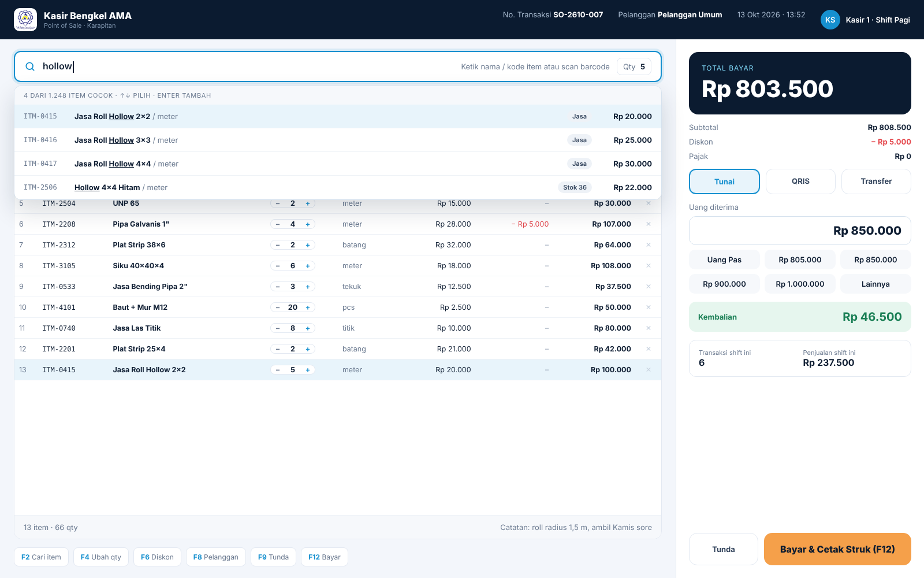The width and height of the screenshot is (924, 578).
Task: Click Bayar & Cetak Struk (F12)
Action: tap(837, 549)
